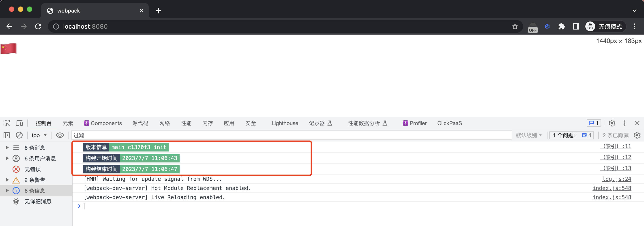Image resolution: width=644 pixels, height=226 pixels.
Task: Open the React Profiler tab
Action: tap(415, 123)
